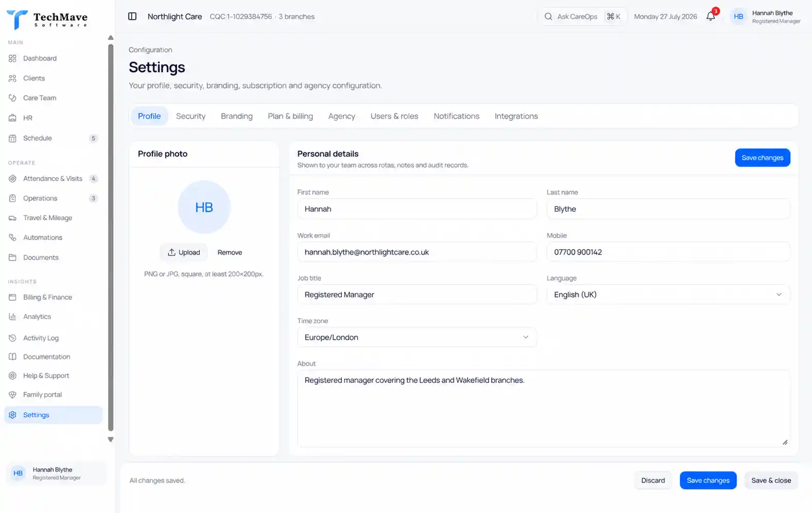This screenshot has height=513, width=812.
Task: Click the Travel & Mileage car icon
Action: 12,218
